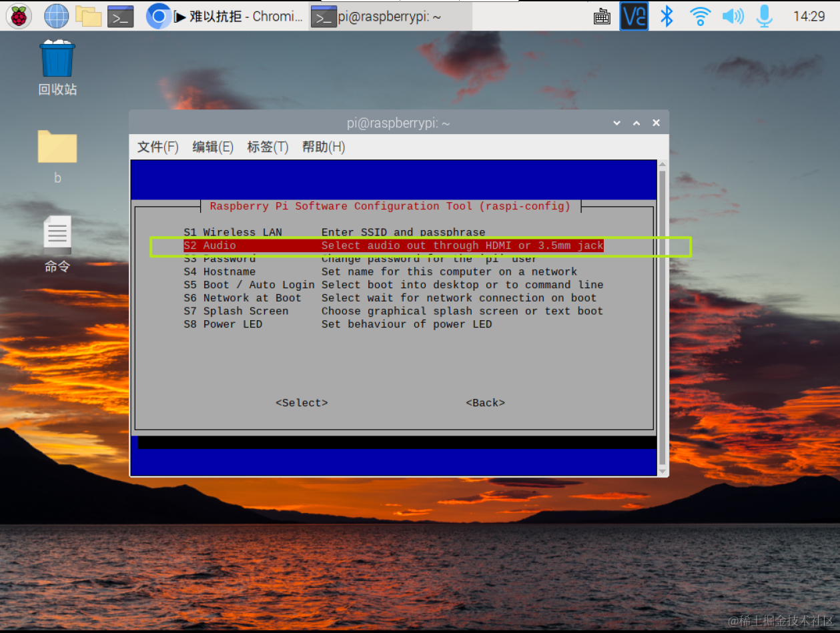Choose the S7 Splash Screen option
Viewport: 840px width, 633px height.
(x=394, y=311)
